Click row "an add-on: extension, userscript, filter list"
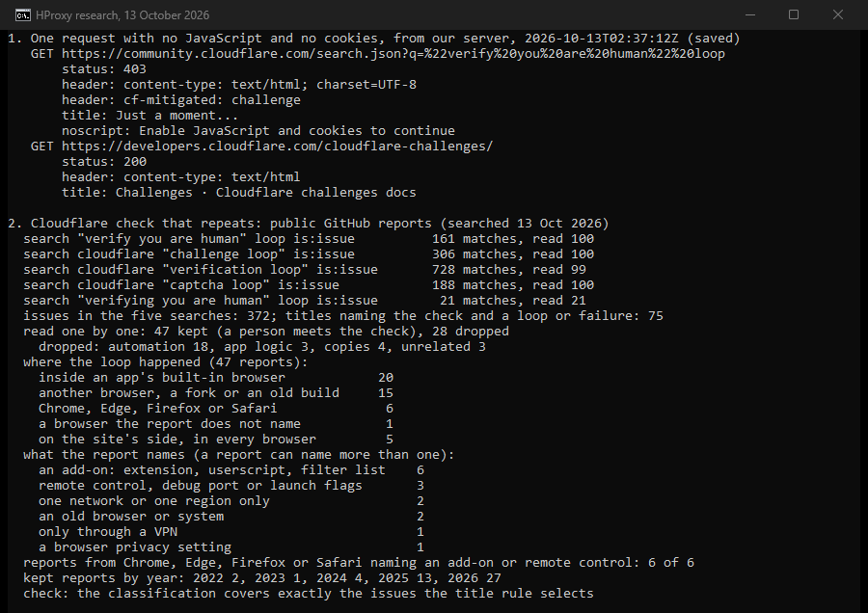Screen dimensions: 868x613 click(x=231, y=470)
